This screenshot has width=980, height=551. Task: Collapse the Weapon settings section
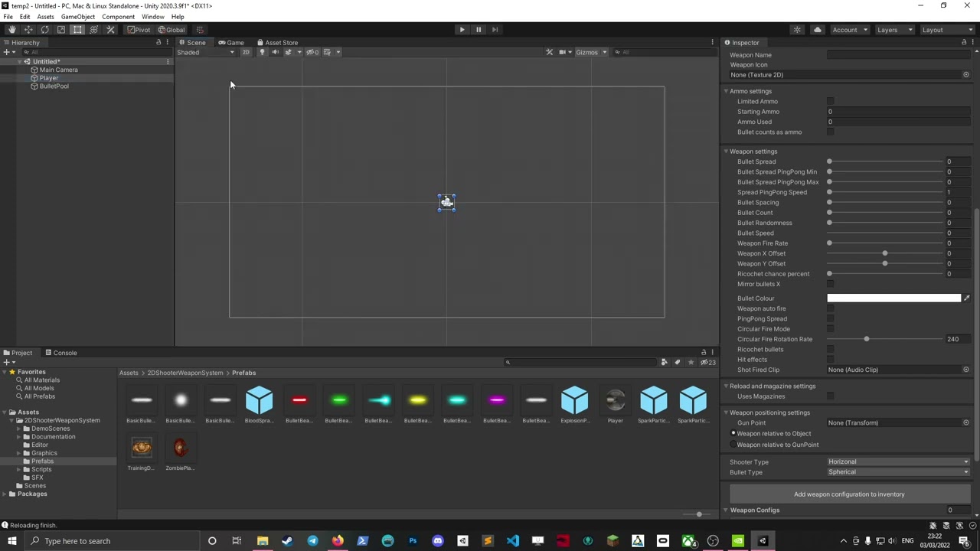point(726,152)
